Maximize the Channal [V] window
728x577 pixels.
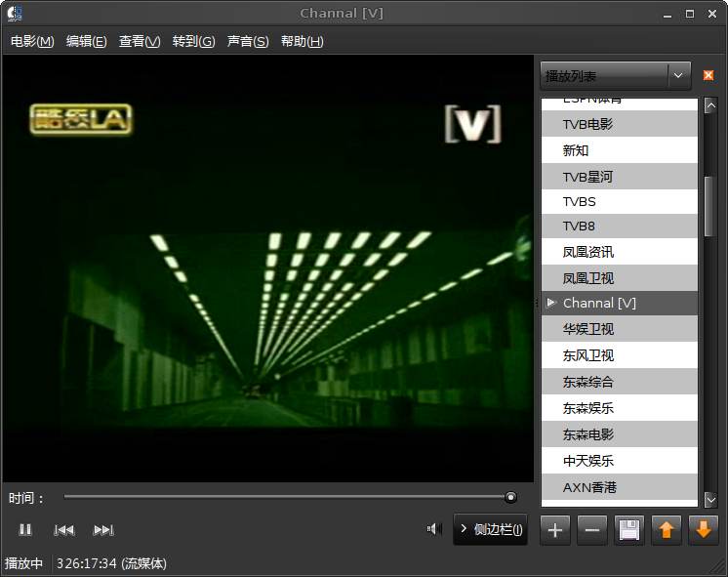point(690,14)
